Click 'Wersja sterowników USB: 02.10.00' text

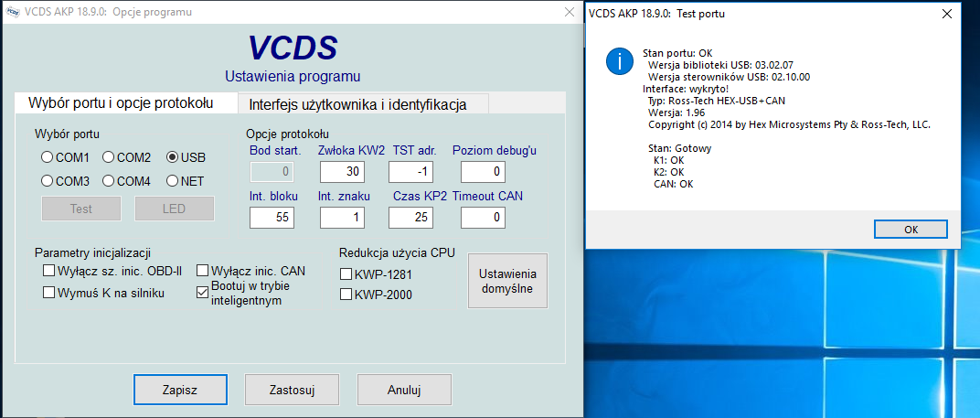730,77
